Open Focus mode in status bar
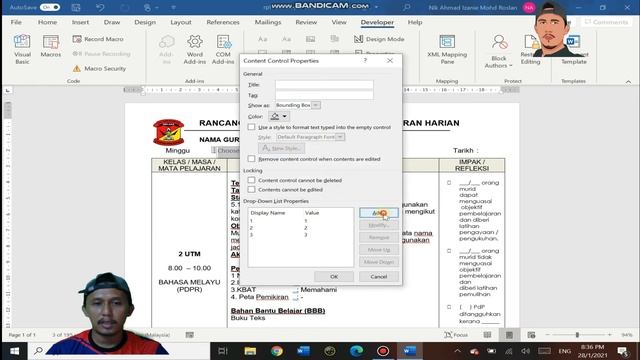The width and height of the screenshot is (640, 360). point(456,335)
